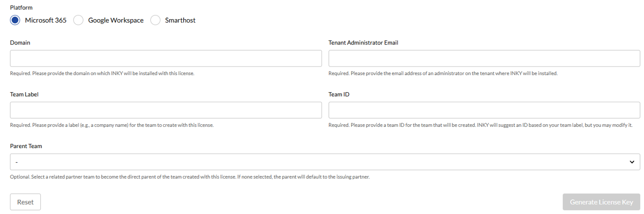Screen dimensions: 644x214
Task: Focus the Team ID input field
Action: 484,110
